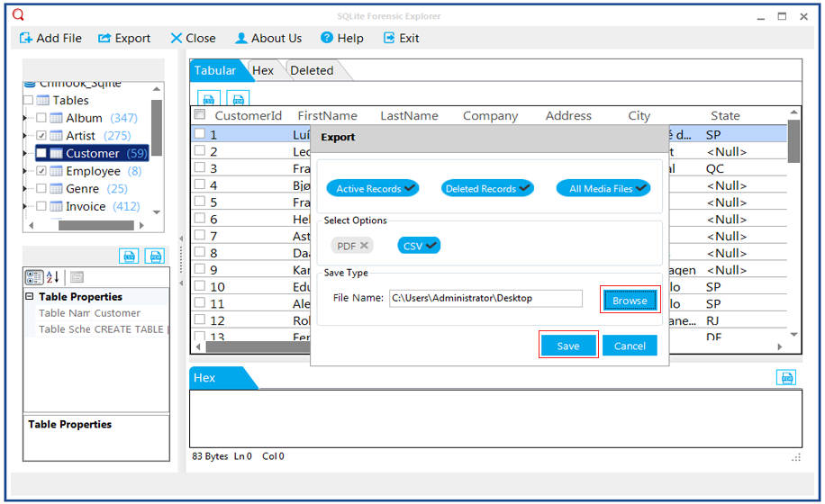
Task: Expand the Customer tree node
Action: coord(24,154)
